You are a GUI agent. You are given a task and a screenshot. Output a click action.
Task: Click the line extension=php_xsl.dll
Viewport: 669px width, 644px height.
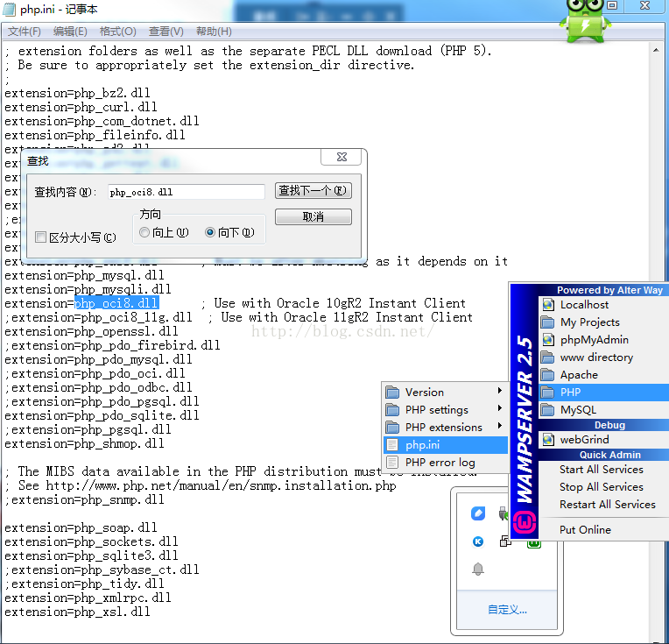[77, 612]
